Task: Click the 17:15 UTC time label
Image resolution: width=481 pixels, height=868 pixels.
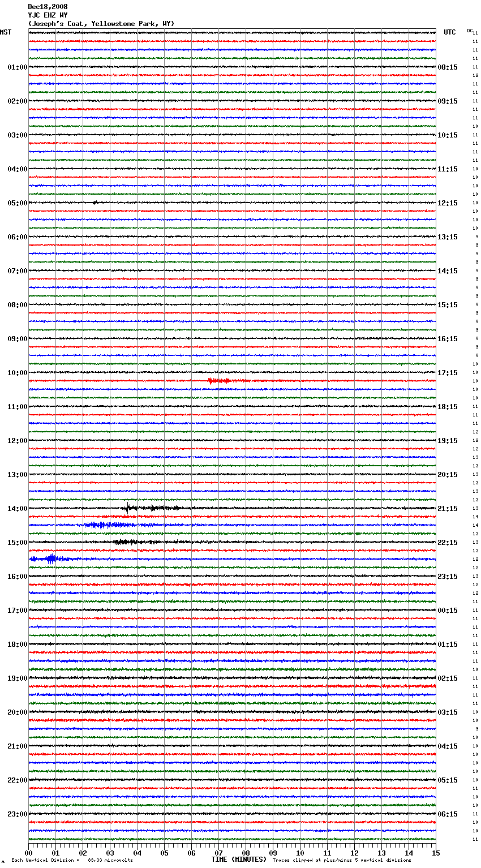Action: (x=448, y=373)
